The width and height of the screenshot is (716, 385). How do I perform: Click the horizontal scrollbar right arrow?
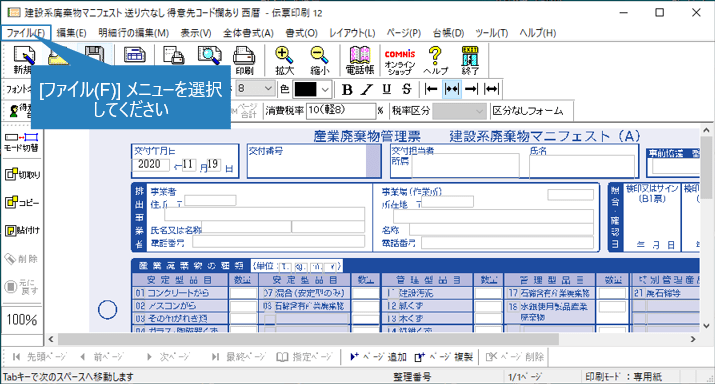click(693, 339)
